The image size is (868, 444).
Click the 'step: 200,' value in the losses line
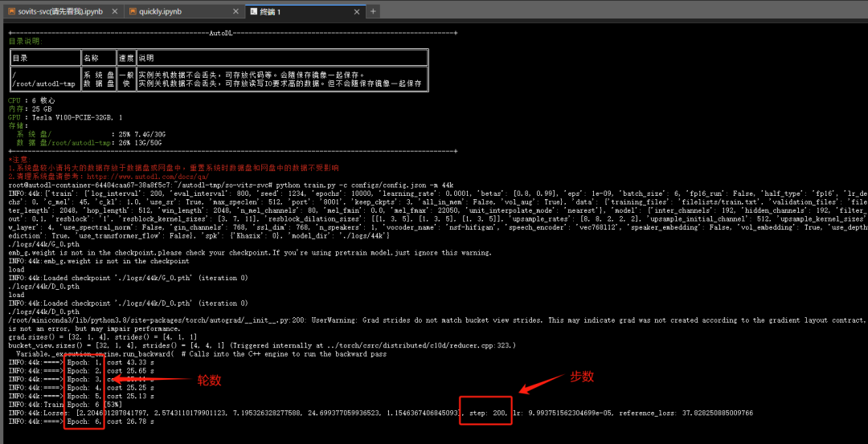coord(489,413)
